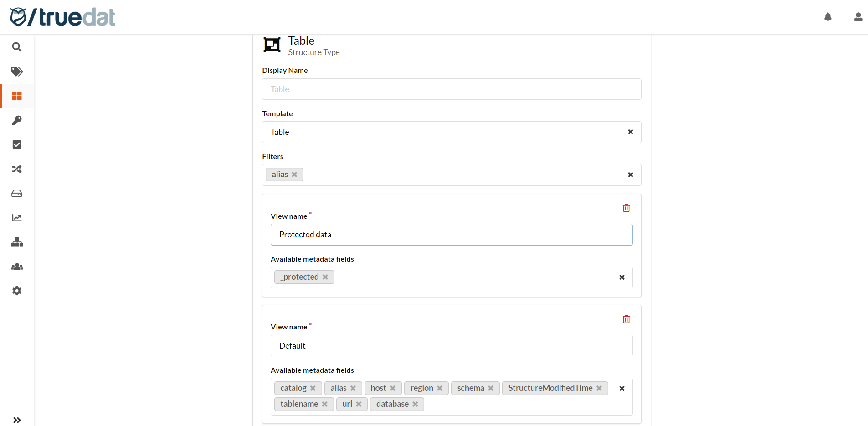Image resolution: width=868 pixels, height=426 pixels.
Task: Delete the Protected data view
Action: pyautogui.click(x=626, y=208)
